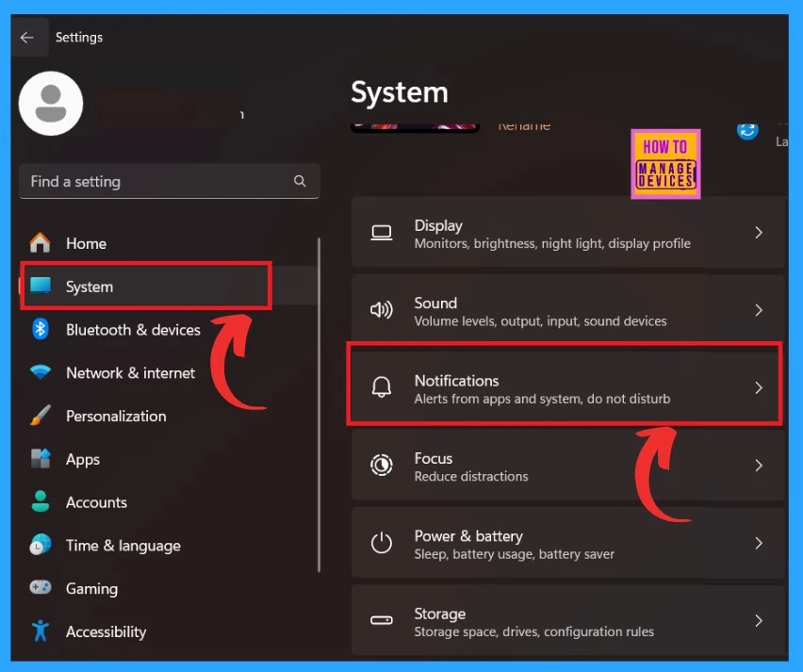Expand Storage settings chevron

pyautogui.click(x=759, y=621)
